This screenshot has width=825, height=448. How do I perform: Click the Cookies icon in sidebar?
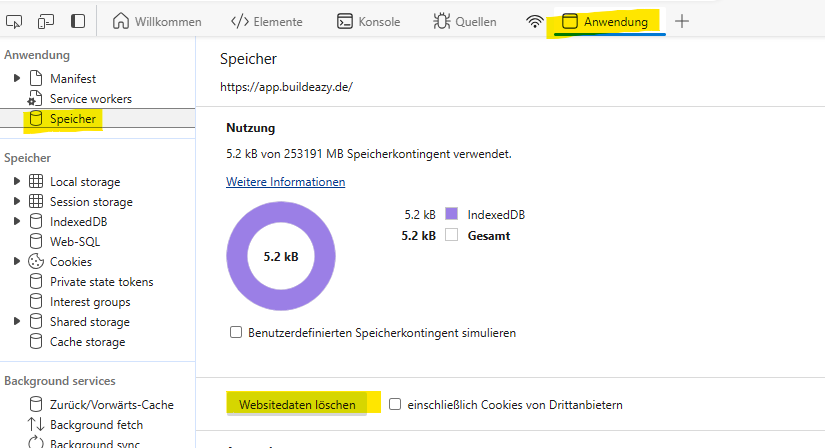pos(36,262)
